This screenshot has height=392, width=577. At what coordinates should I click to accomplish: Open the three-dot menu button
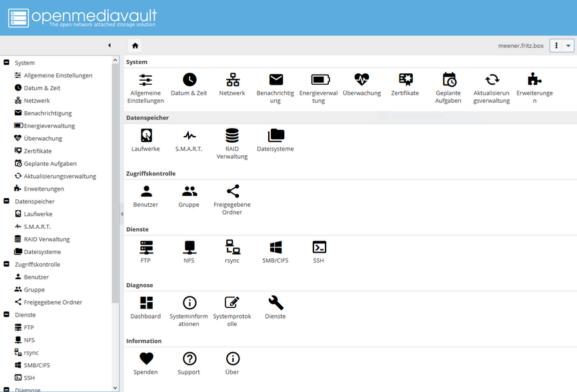pos(556,45)
